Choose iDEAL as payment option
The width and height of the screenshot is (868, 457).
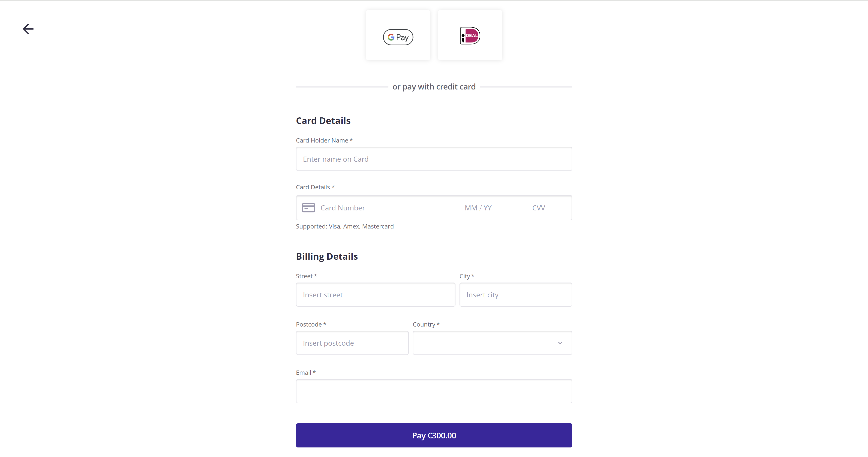point(470,35)
